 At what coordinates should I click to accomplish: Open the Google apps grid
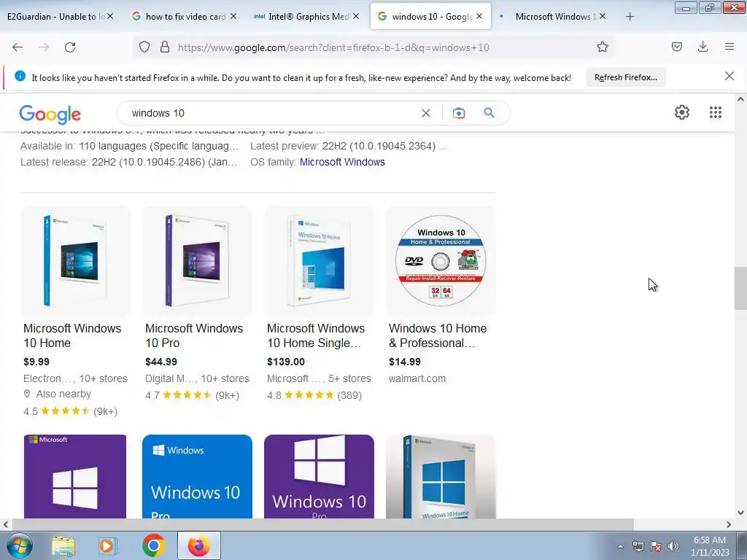(716, 112)
